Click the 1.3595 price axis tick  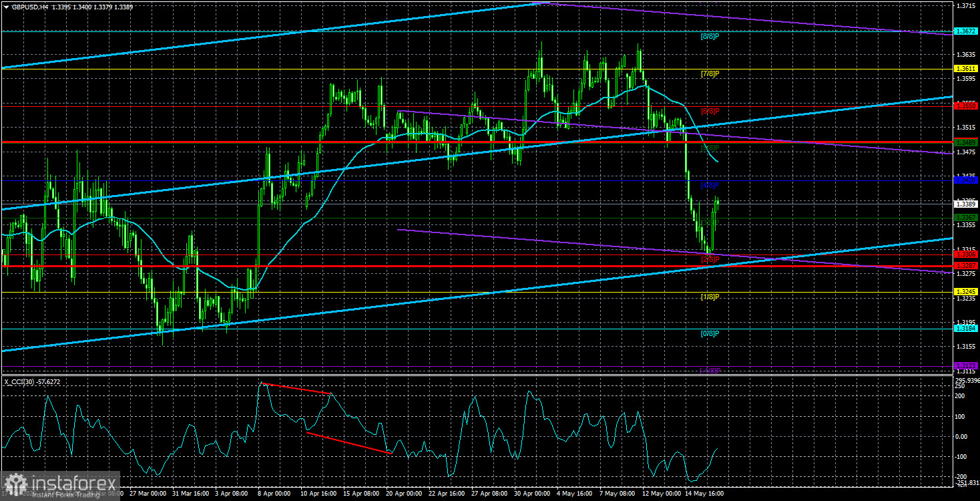[x=965, y=79]
